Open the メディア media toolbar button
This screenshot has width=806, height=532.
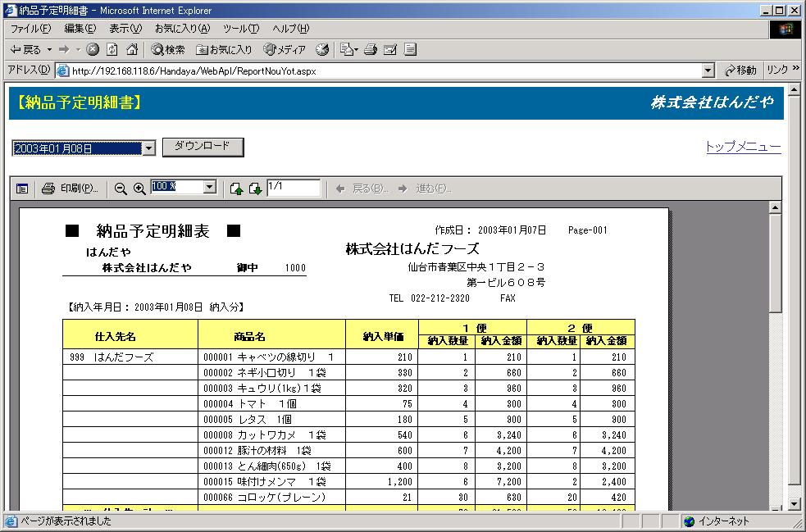click(285, 49)
